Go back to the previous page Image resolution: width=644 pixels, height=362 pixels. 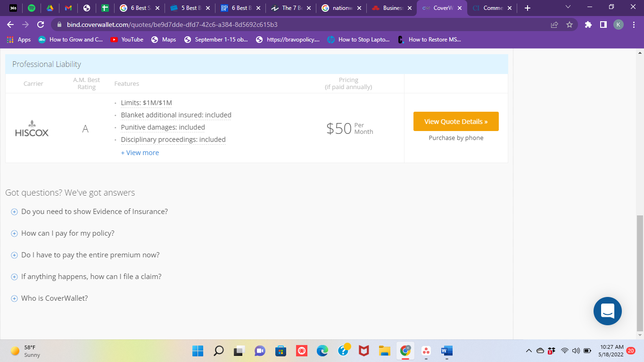tap(10, 25)
